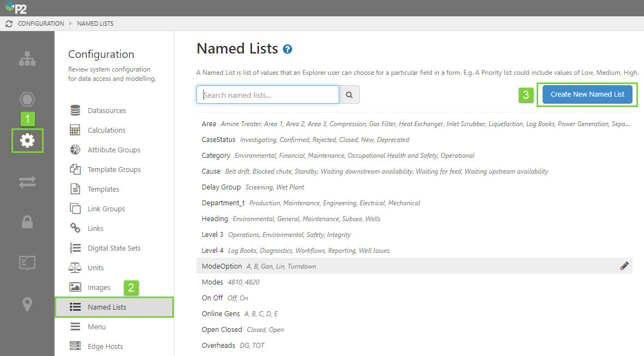Click the refresh icon beside the breadcrumb
Viewport: 644px width, 356px height.
(x=9, y=24)
